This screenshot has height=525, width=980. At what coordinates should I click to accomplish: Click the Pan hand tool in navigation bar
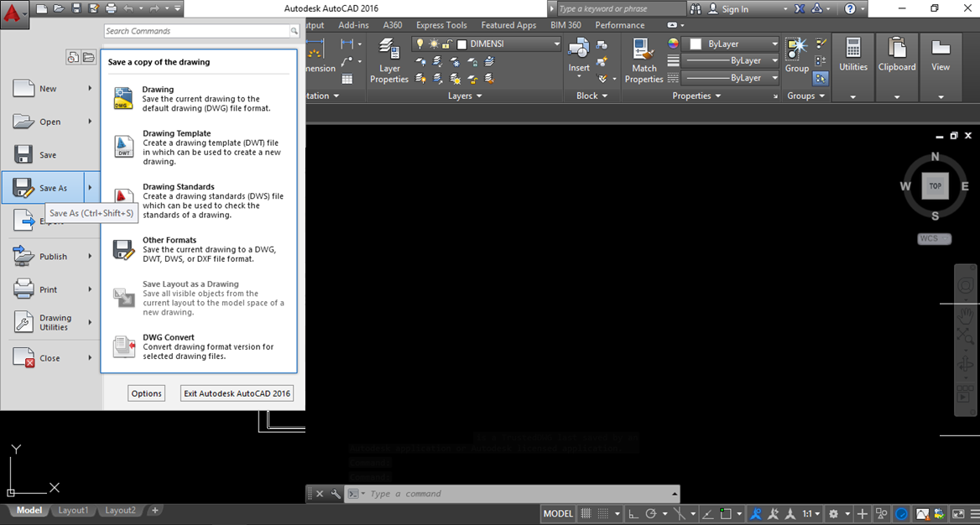[966, 314]
